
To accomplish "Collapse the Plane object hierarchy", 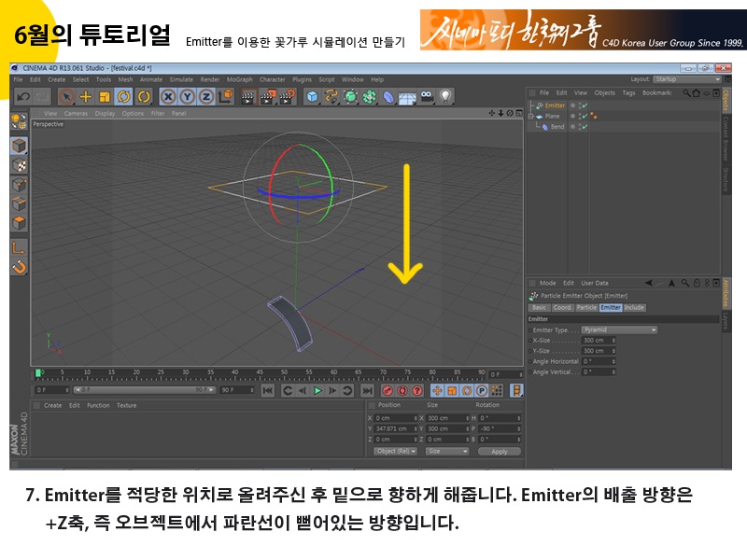I will (530, 116).
